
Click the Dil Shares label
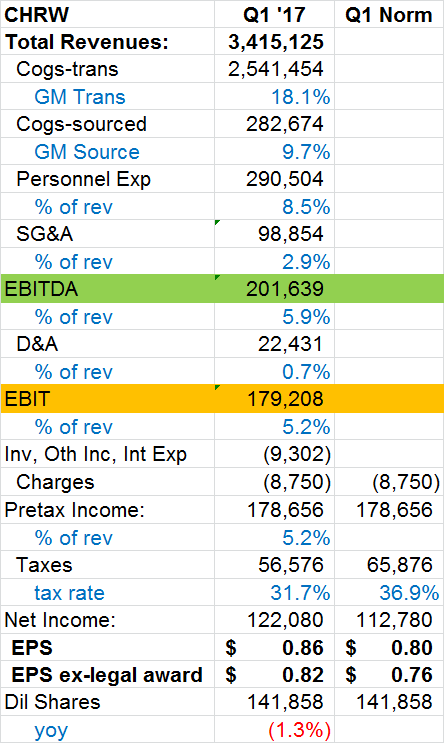53,702
